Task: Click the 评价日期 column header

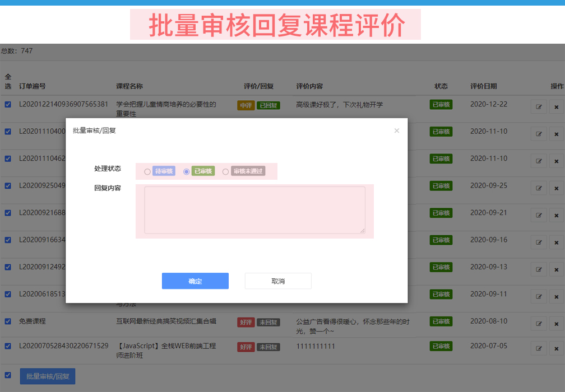Action: (x=484, y=86)
